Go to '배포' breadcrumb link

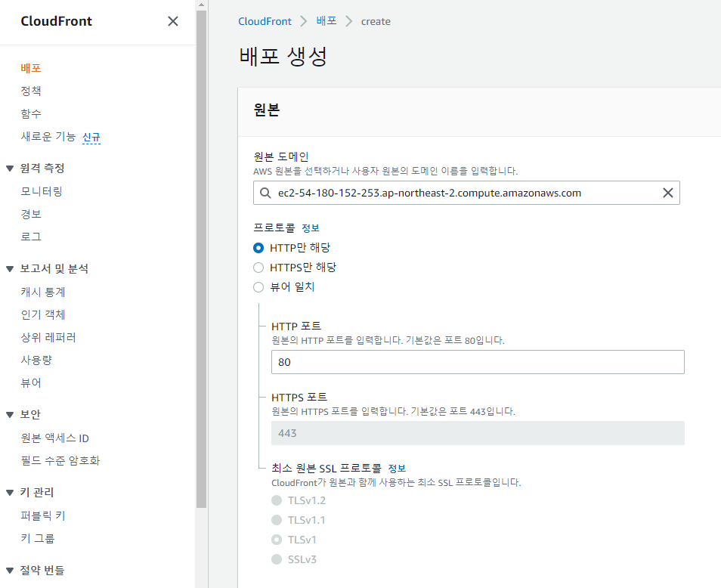326,20
